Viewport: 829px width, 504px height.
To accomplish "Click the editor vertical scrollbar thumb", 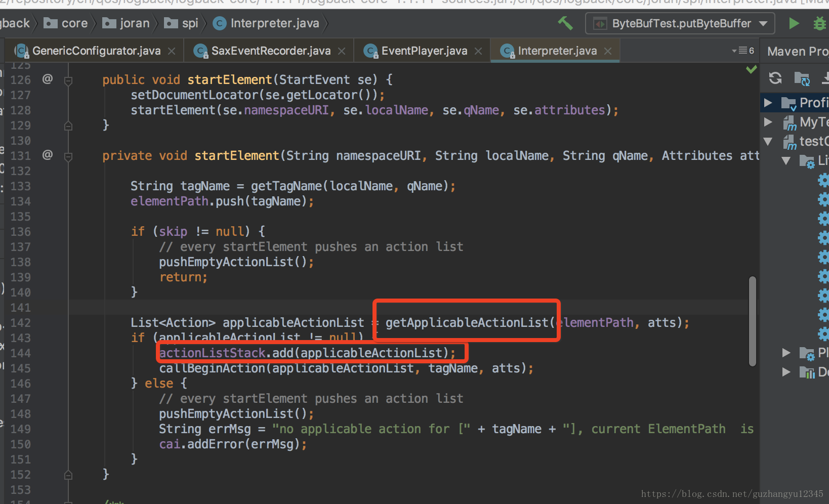I will pyautogui.click(x=753, y=321).
